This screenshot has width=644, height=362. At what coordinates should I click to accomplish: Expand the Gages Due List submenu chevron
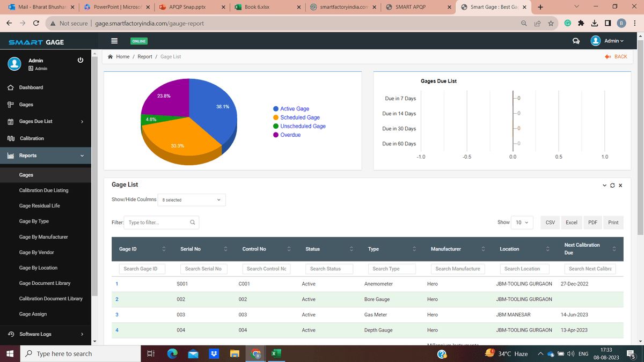coord(83,121)
